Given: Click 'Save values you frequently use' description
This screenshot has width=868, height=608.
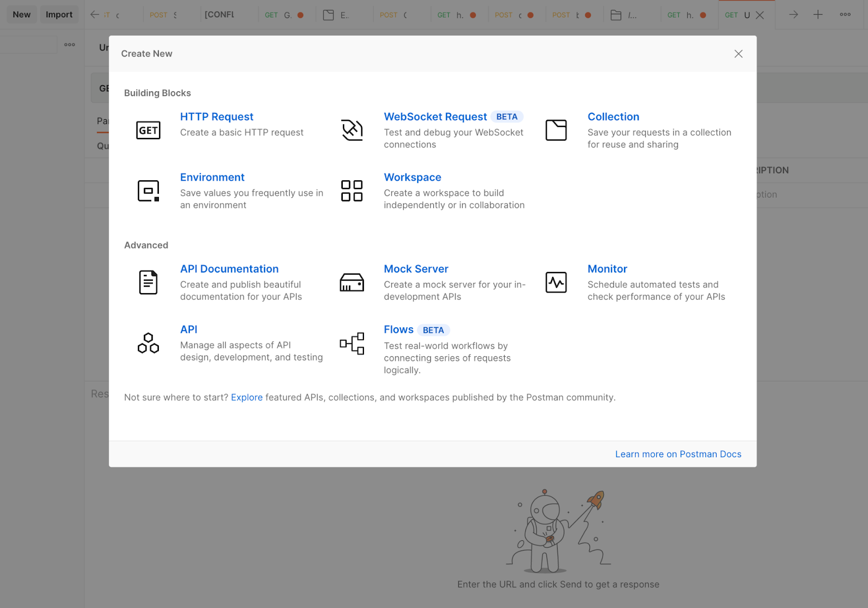Looking at the screenshot, I should click(252, 199).
